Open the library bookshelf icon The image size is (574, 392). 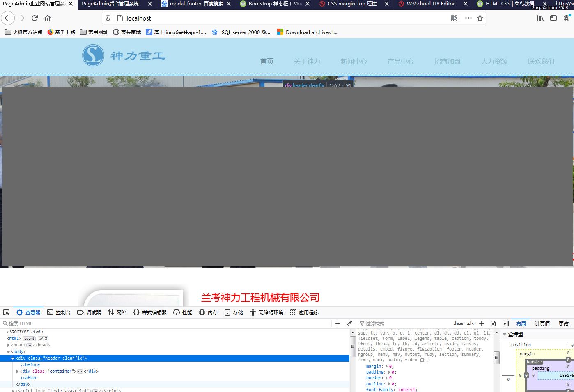pos(540,18)
